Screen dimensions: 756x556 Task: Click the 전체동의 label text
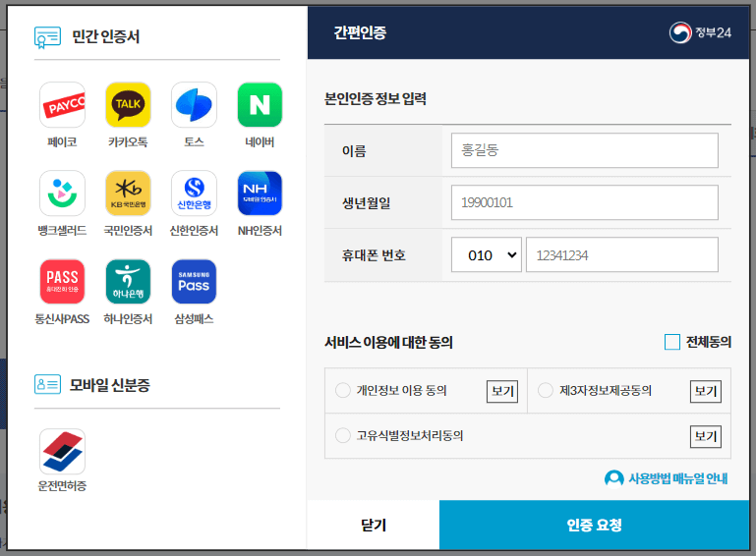709,342
